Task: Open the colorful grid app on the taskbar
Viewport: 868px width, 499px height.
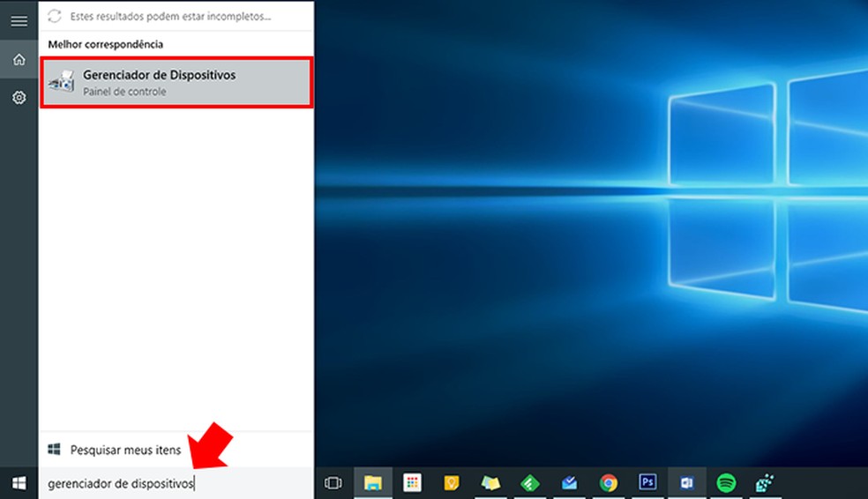Action: (413, 483)
